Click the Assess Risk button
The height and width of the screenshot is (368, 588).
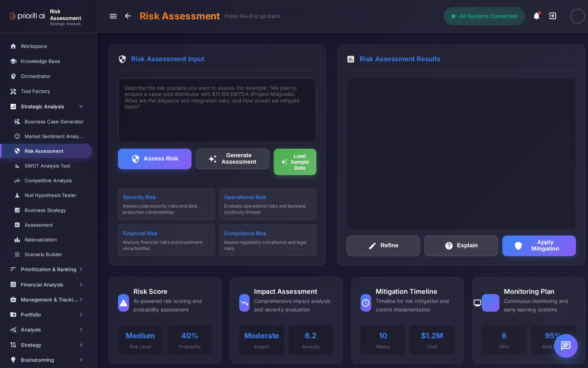155,159
